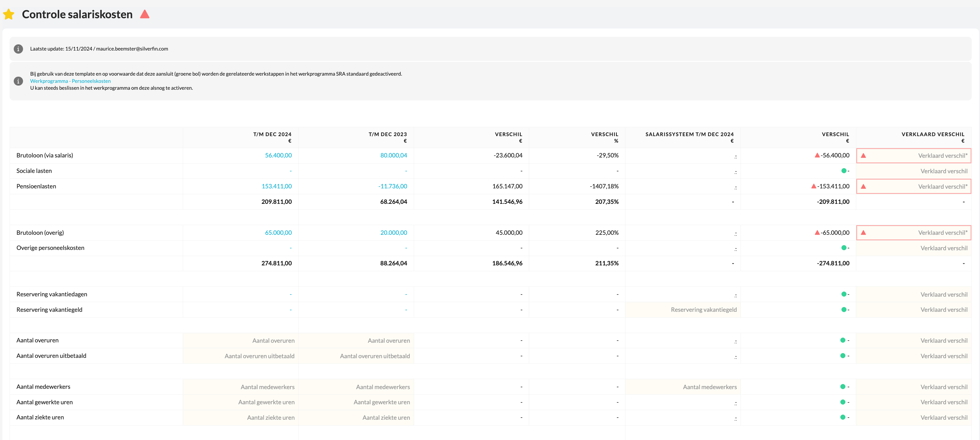Click red triangle in Brutoloon (via salaris) verschil

pyautogui.click(x=817, y=155)
